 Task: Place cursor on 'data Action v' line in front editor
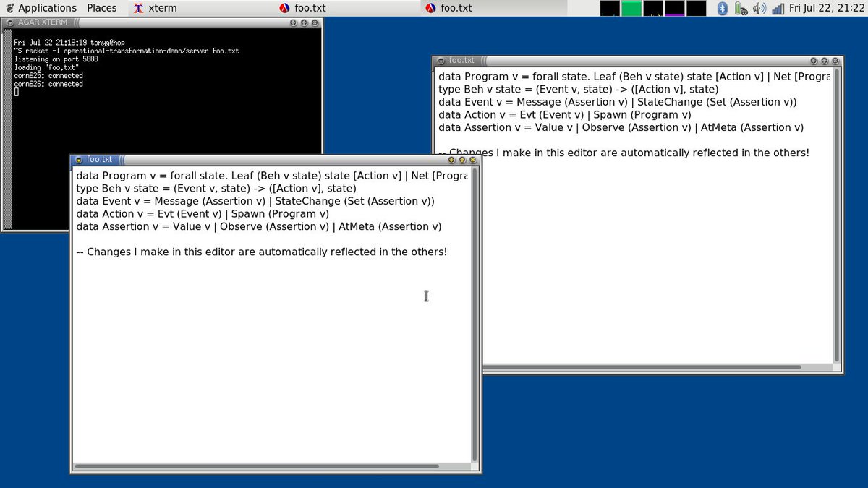(203, 214)
